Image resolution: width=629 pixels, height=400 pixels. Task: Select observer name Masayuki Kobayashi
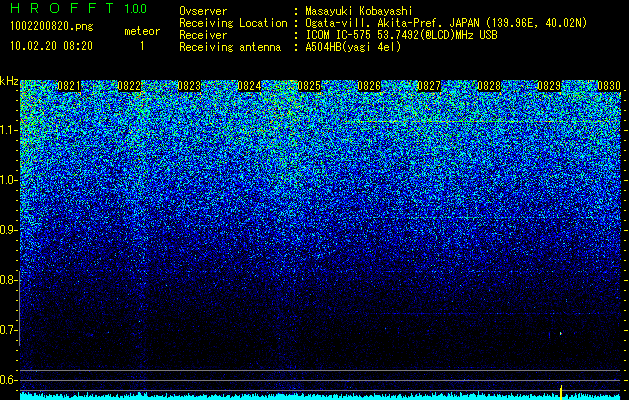pos(359,11)
